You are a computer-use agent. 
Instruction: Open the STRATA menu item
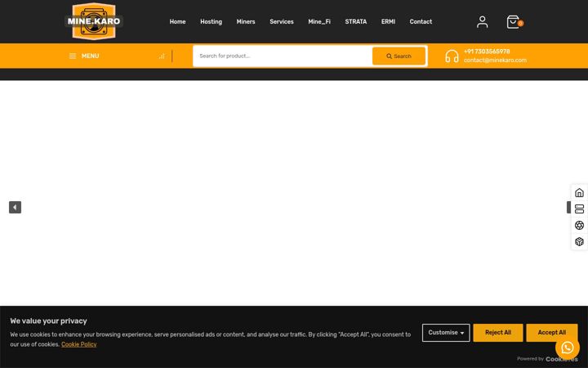point(356,22)
